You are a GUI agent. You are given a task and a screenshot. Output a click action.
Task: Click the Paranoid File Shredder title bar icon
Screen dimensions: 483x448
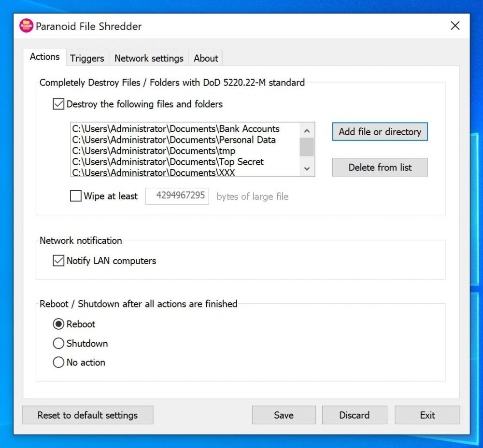click(26, 26)
